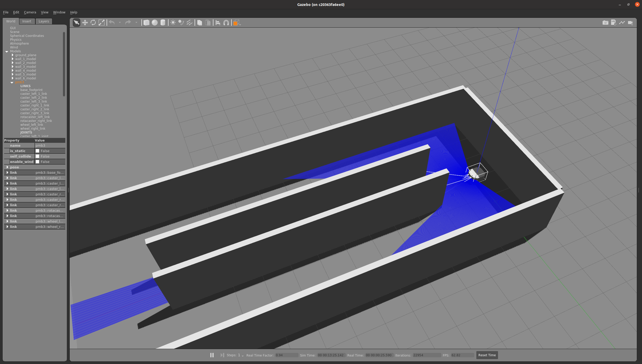
Task: Click the rotate tool icon
Action: coord(93,22)
